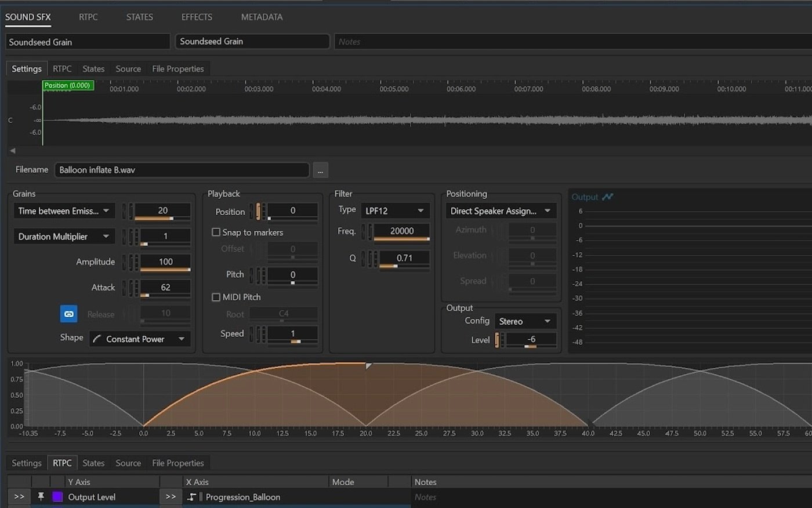Open the Shape Constant Power dropdown
The width and height of the screenshot is (812, 508).
tap(140, 339)
